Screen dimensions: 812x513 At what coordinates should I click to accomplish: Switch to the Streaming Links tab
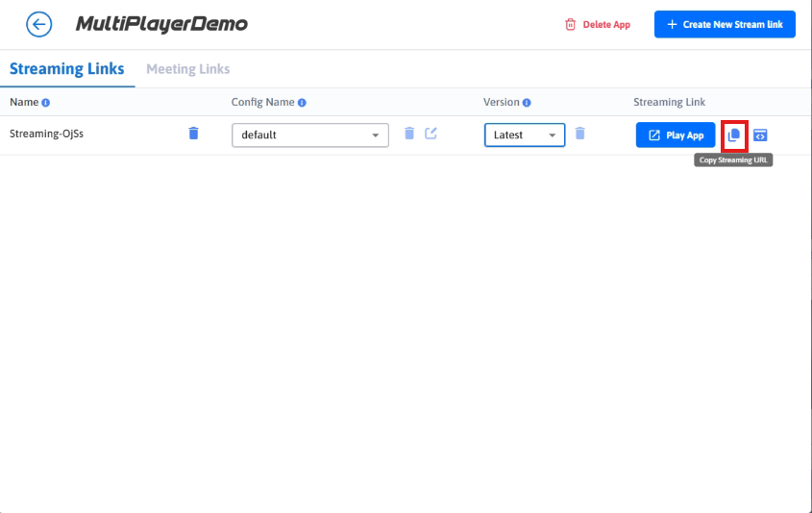pyautogui.click(x=66, y=69)
